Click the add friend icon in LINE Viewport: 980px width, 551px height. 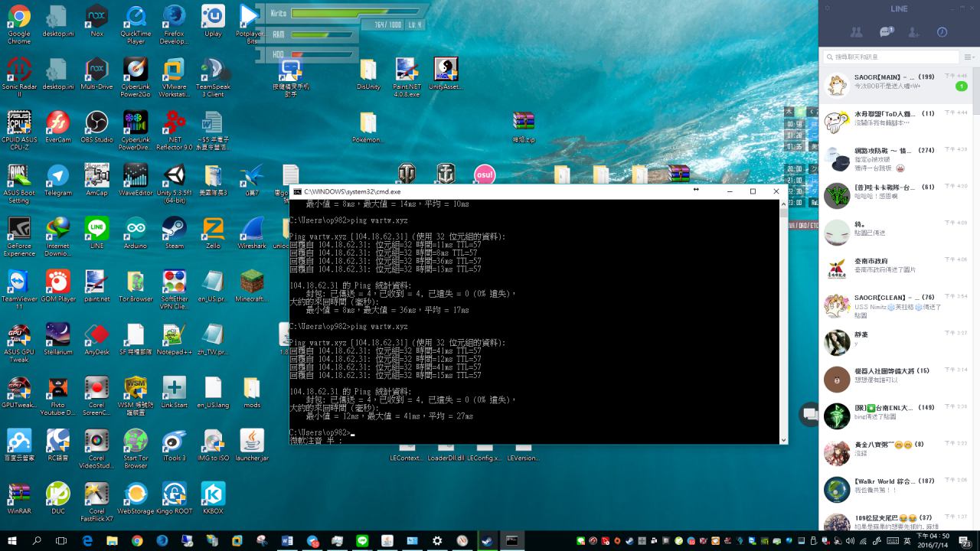[913, 32]
